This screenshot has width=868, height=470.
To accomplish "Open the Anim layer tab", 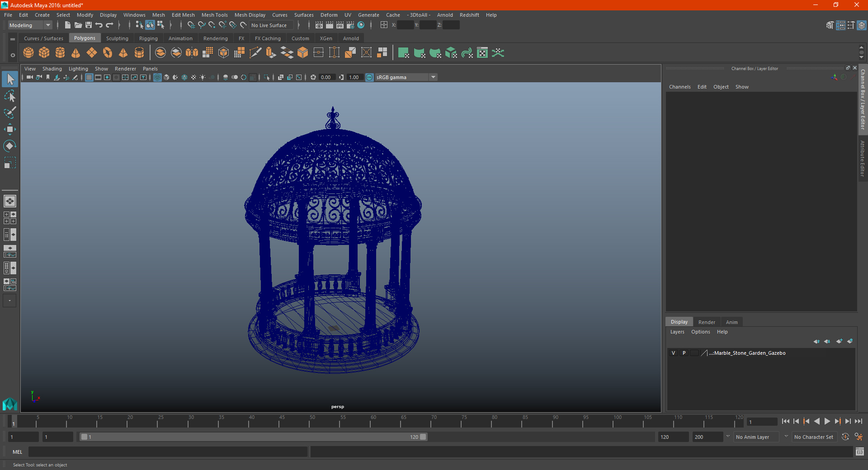I will 731,322.
